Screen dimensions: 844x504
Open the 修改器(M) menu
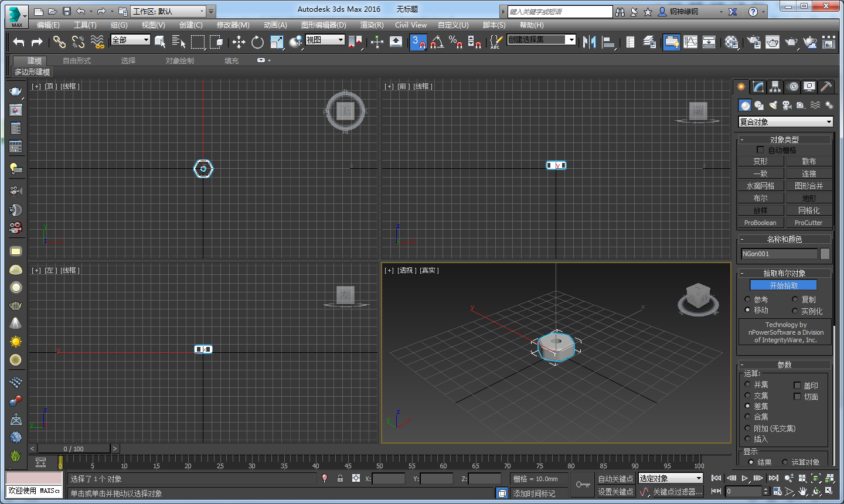pos(233,25)
